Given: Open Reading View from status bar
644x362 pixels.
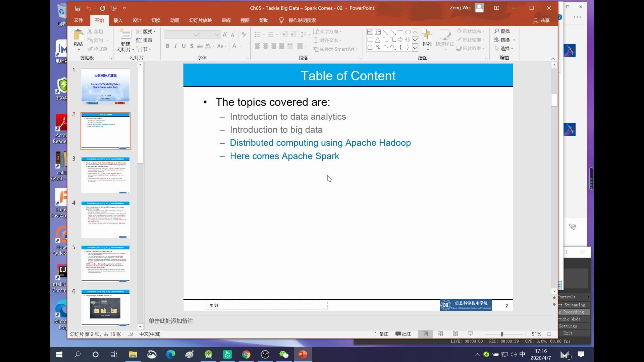Looking at the screenshot, I should click(455, 334).
